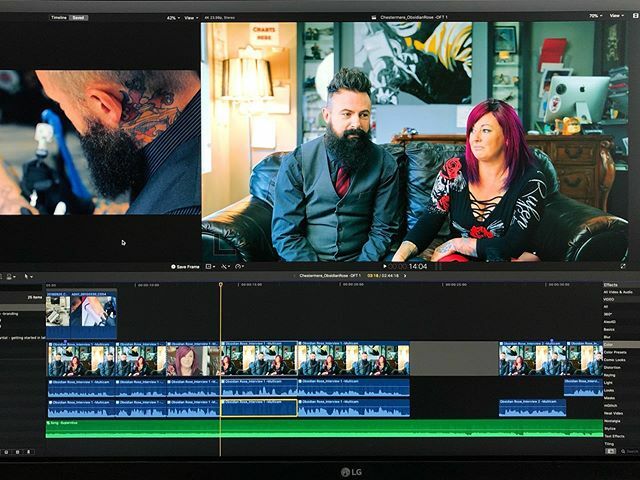Open the 42% zoom dropdown
Screen dimensions: 640x480
point(173,18)
